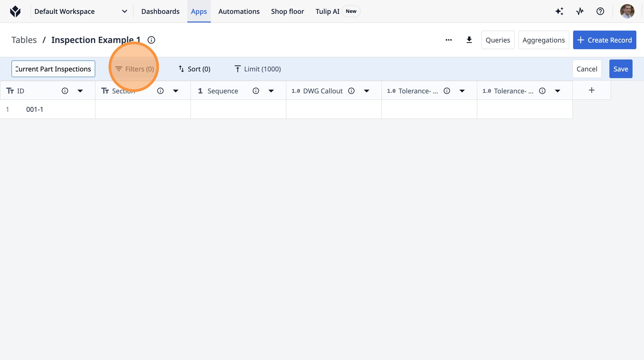644x360 pixels.
Task: Expand the DWG Callout column menu
Action: [366, 91]
